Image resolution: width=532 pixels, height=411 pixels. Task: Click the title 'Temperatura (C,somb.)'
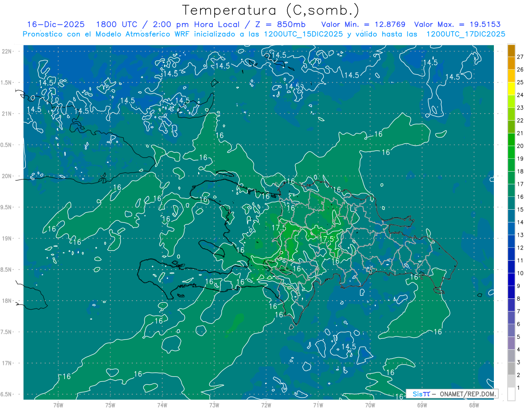(x=271, y=10)
